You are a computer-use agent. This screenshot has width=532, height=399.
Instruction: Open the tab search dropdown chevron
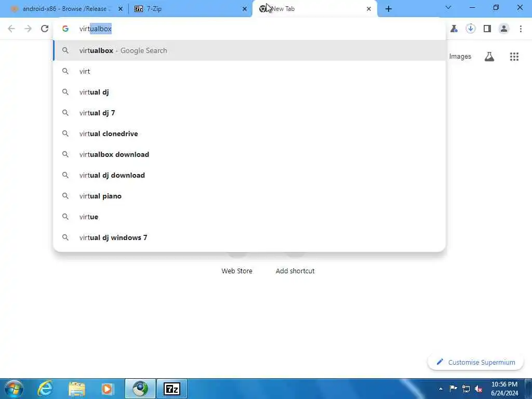coord(448,7)
